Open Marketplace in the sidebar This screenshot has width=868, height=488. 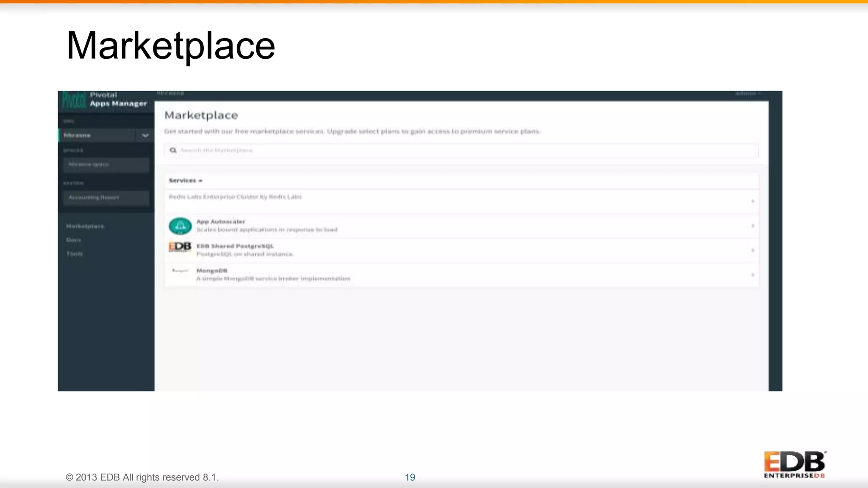pos(85,226)
